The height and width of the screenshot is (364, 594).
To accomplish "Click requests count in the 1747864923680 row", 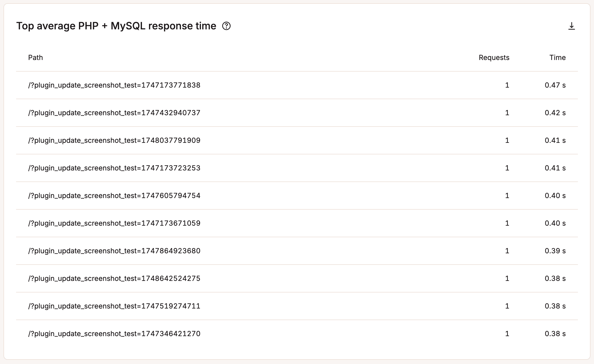I will click(x=507, y=251).
